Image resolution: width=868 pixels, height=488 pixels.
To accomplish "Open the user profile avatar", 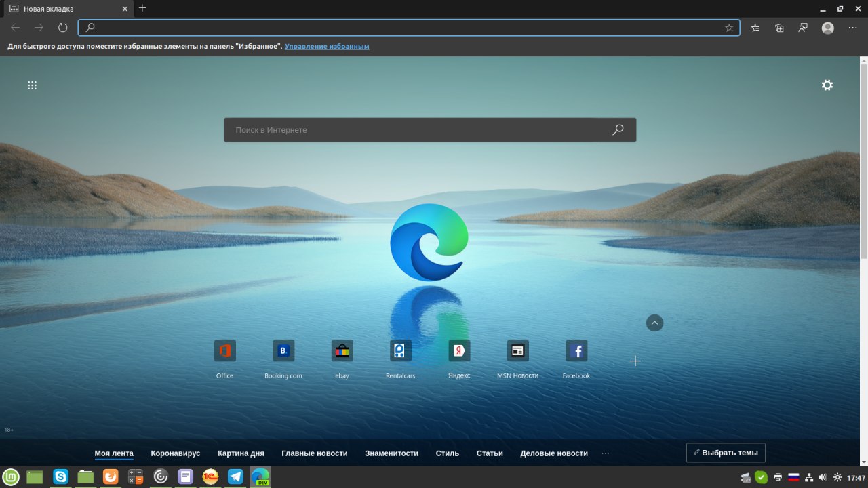I will [827, 28].
